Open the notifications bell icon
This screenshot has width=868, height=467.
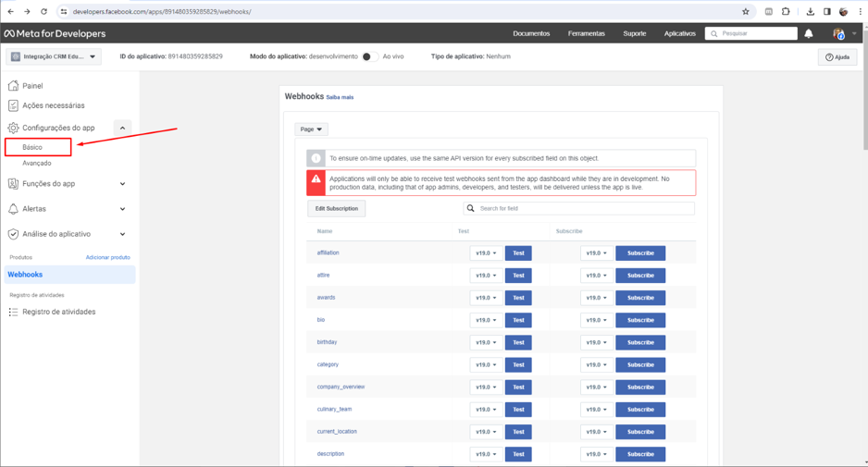809,33
